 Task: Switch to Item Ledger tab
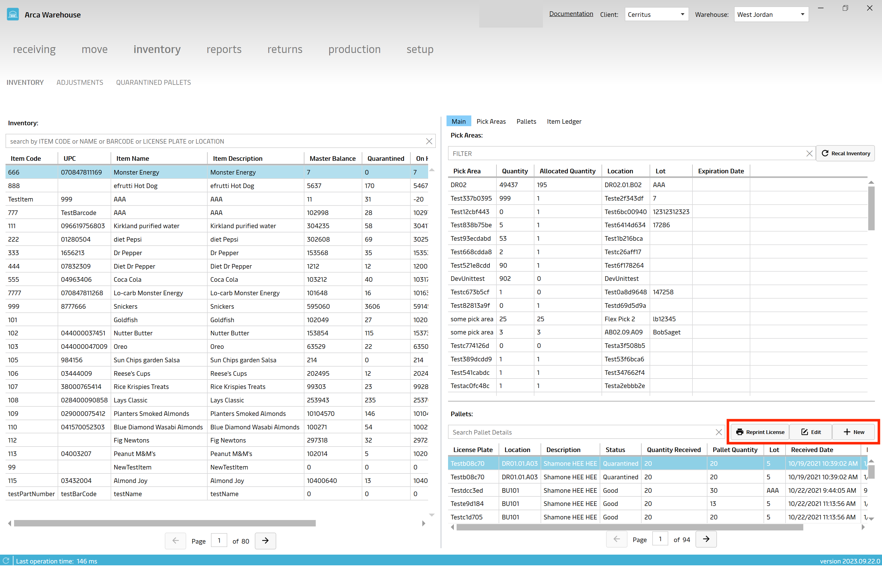564,122
